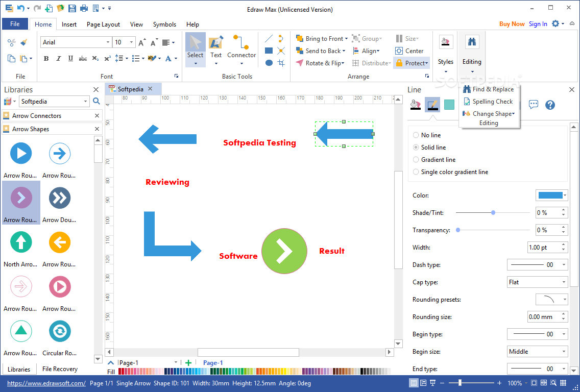Apply strikethrough formatting
This screenshot has width=580, height=392.
pyautogui.click(x=83, y=58)
